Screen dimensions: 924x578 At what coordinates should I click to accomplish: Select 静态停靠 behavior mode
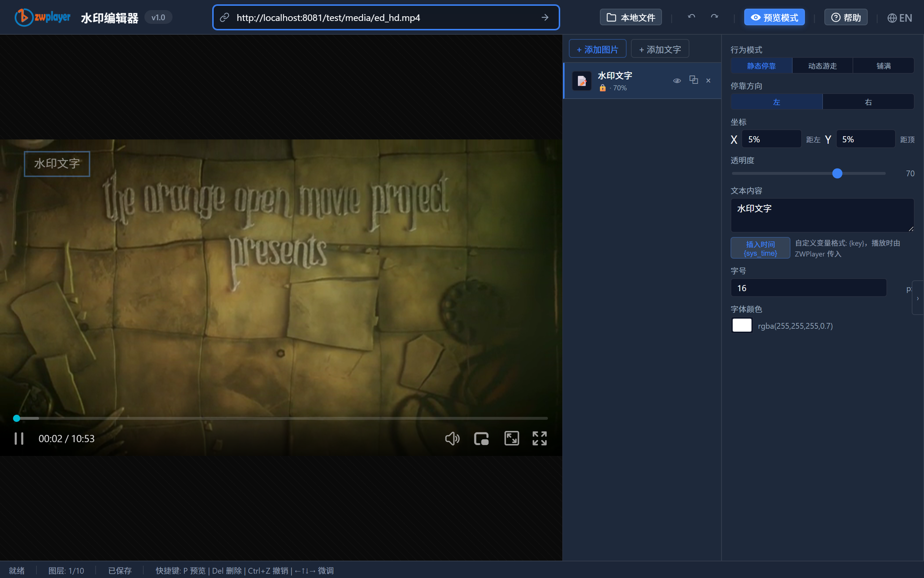[761, 66]
